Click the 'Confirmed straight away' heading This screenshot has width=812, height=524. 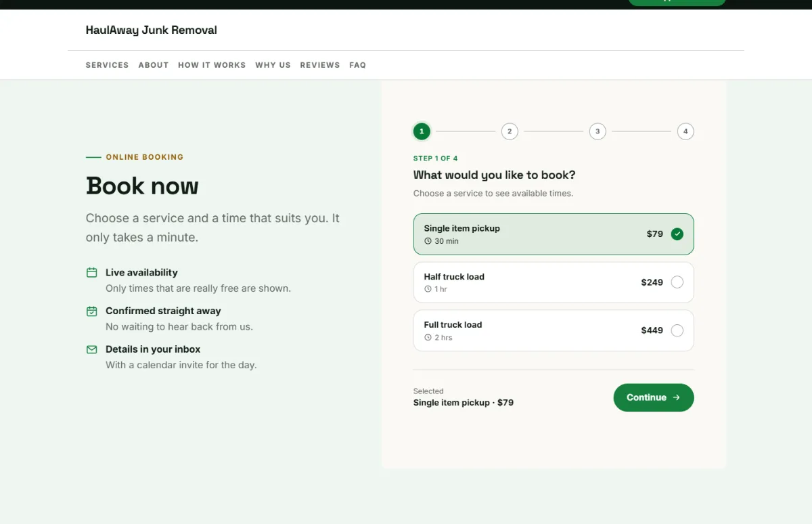tap(163, 311)
